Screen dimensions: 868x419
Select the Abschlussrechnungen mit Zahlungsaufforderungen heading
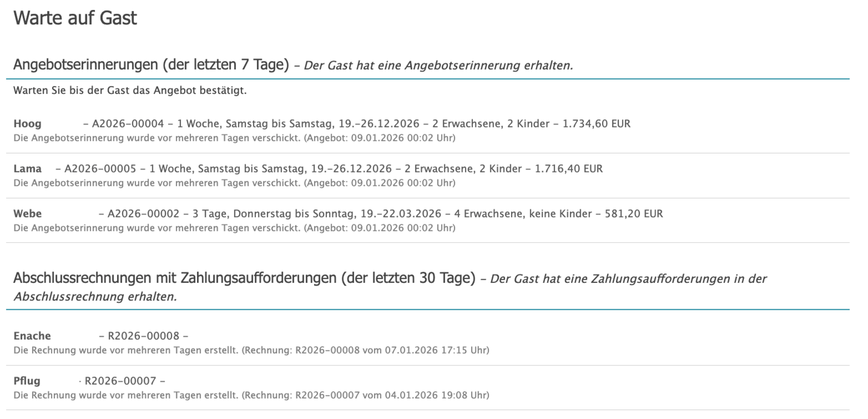click(244, 278)
